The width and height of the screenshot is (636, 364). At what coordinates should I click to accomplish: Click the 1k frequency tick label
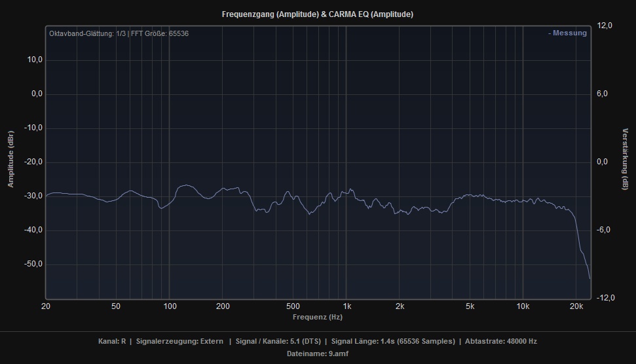(346, 306)
